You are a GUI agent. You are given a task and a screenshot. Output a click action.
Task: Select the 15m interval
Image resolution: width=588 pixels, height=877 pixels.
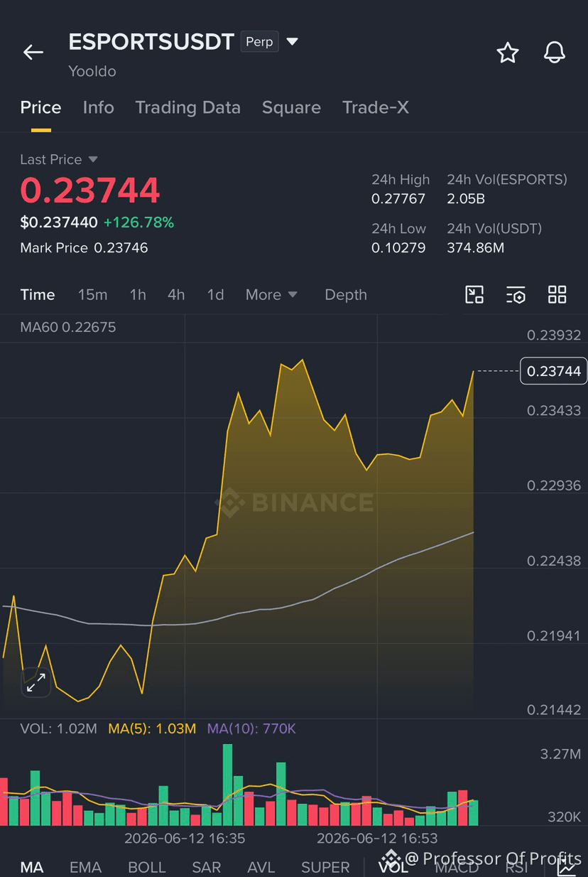(x=92, y=295)
